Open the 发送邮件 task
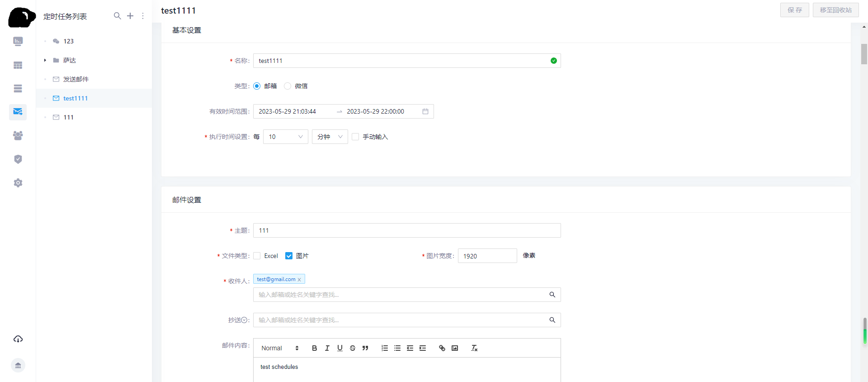Image resolution: width=868 pixels, height=382 pixels. tap(94, 79)
